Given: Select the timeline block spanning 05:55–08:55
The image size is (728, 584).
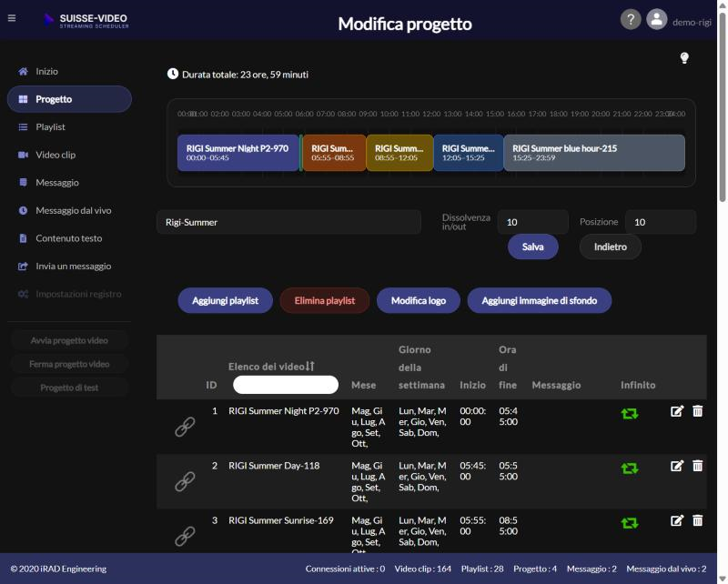Looking at the screenshot, I should pos(334,153).
